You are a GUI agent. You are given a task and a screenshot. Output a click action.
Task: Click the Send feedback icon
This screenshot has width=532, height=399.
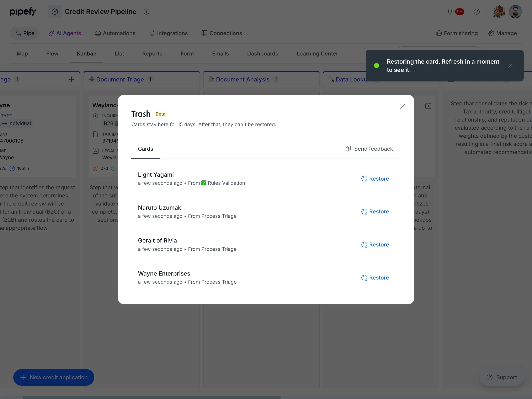(347, 149)
